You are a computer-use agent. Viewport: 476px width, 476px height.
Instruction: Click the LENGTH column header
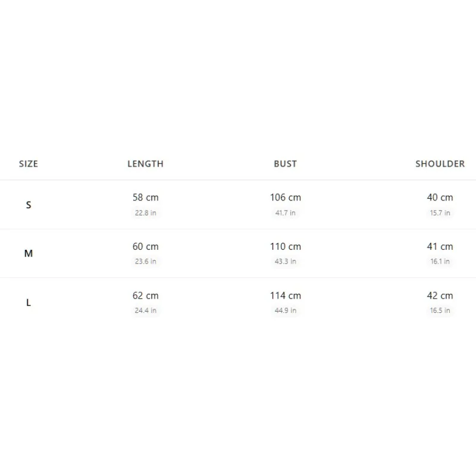[145, 164]
